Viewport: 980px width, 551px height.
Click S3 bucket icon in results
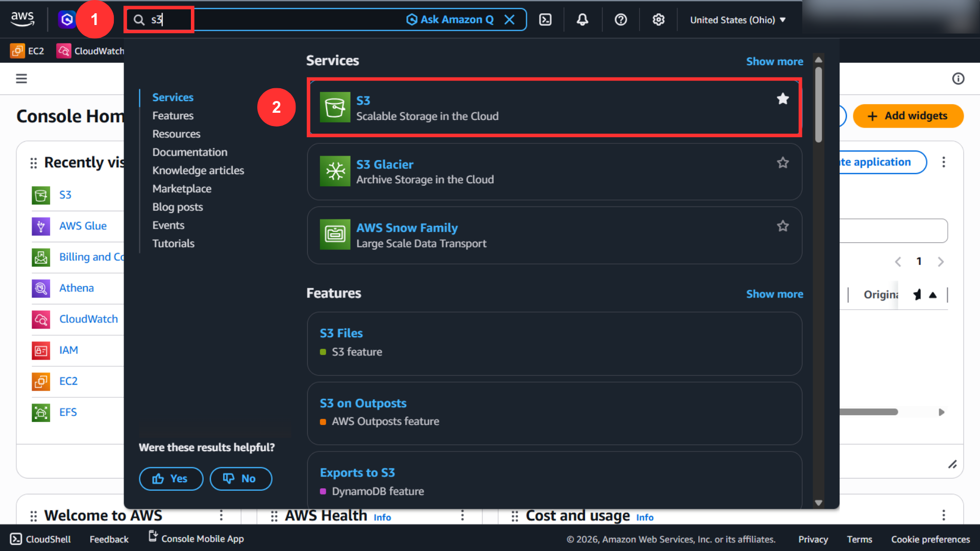click(x=335, y=107)
